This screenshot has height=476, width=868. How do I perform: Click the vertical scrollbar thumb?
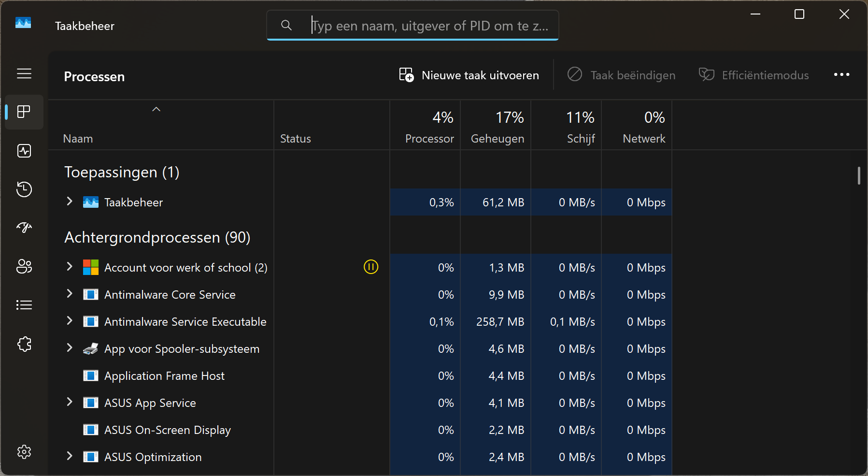pyautogui.click(x=859, y=175)
